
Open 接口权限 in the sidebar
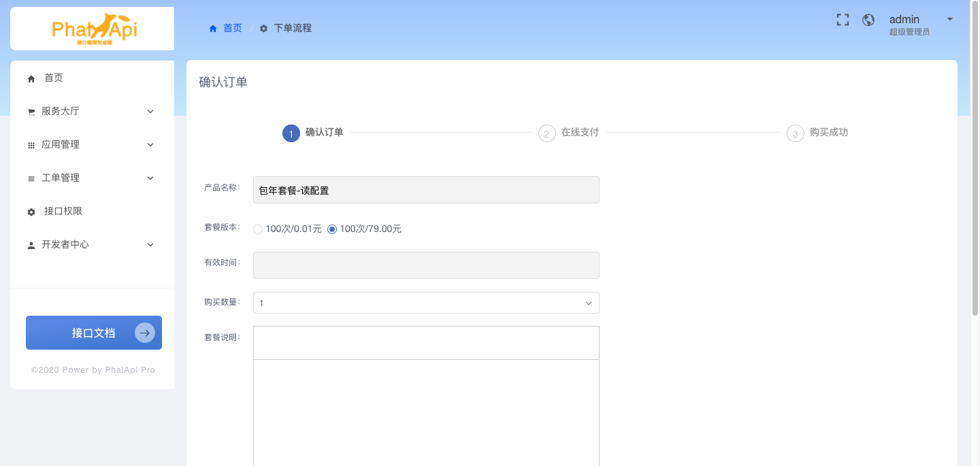[x=63, y=211]
